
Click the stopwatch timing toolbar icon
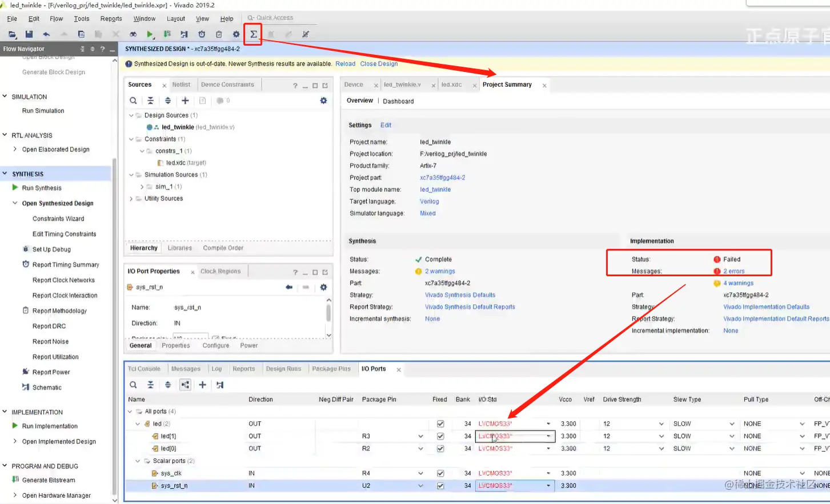(x=202, y=34)
